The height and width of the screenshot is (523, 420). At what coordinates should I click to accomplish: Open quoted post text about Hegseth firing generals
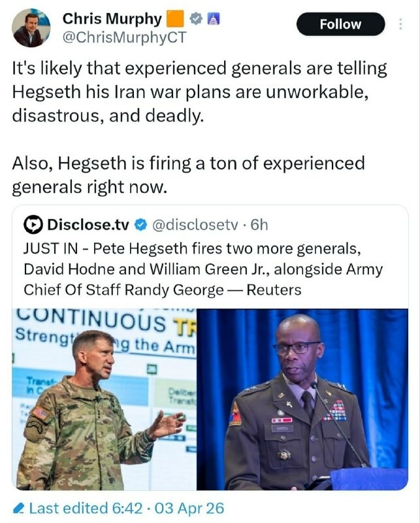point(202,269)
